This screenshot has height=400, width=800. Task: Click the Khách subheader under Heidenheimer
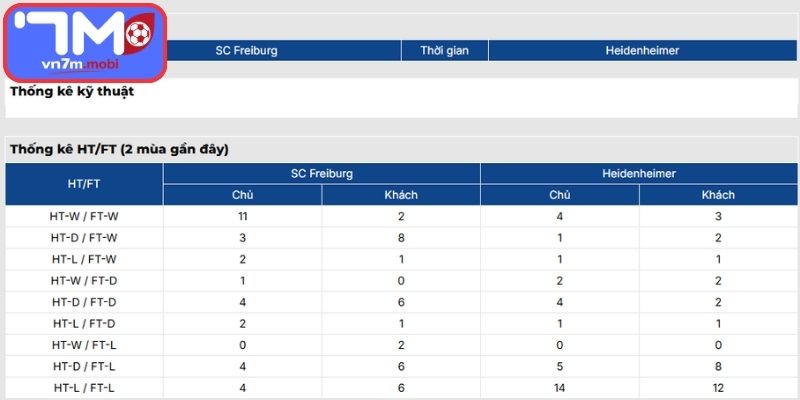718,195
